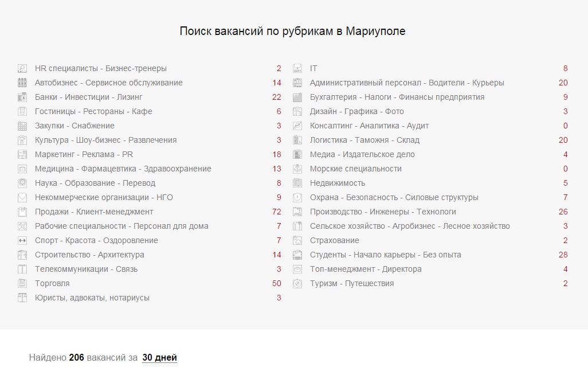Click the Консалтинг - Аналитика chart icon
588x375 pixels.
(x=297, y=126)
